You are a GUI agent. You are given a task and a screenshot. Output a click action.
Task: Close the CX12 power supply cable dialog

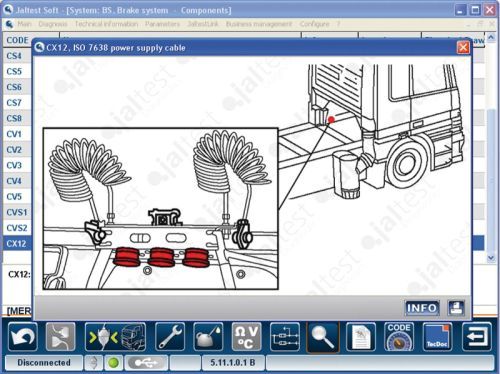tap(463, 48)
